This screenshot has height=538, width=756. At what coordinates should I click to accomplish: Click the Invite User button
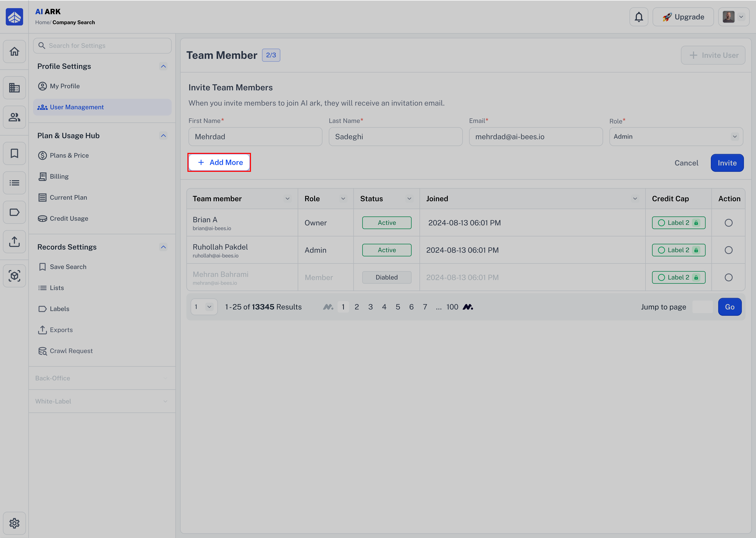713,55
